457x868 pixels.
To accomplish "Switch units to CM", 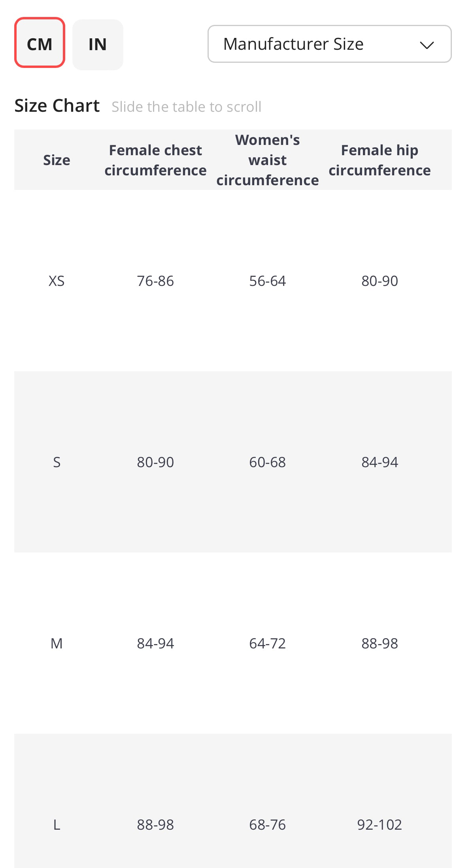I will coord(40,43).
